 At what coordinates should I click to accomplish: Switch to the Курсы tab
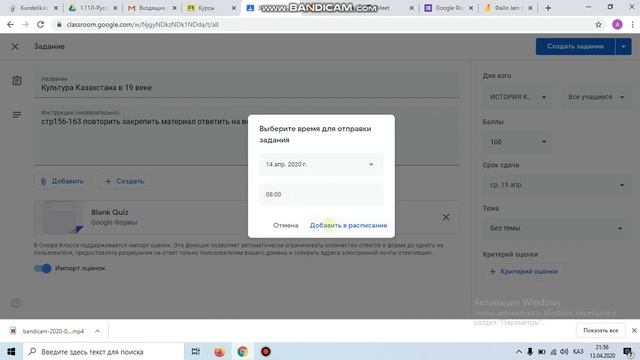tap(211, 8)
